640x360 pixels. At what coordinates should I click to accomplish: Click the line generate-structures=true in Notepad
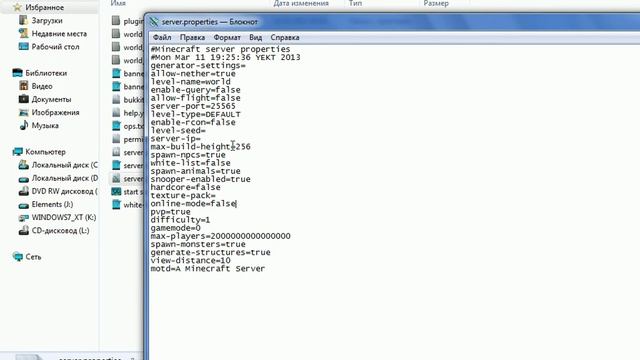[211, 252]
